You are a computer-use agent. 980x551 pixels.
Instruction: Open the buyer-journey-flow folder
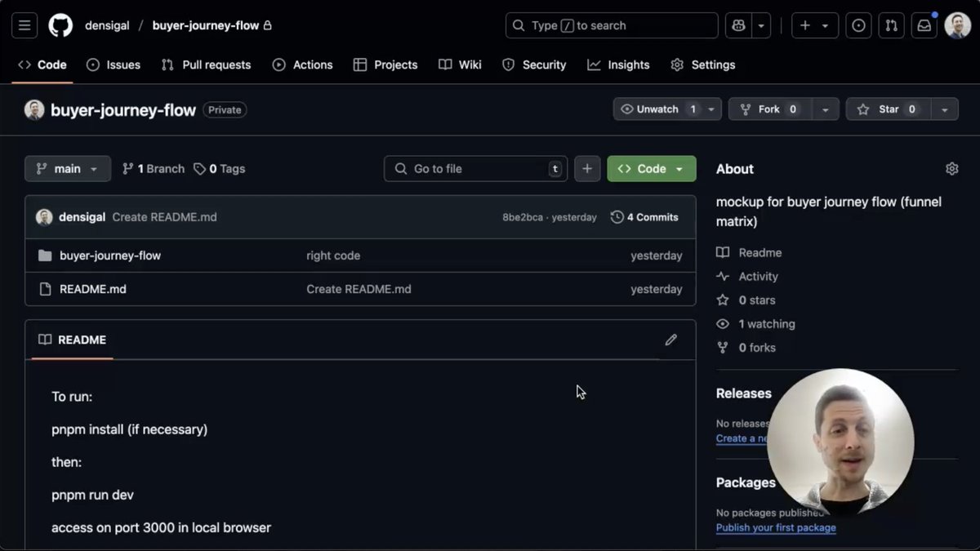[x=110, y=256]
